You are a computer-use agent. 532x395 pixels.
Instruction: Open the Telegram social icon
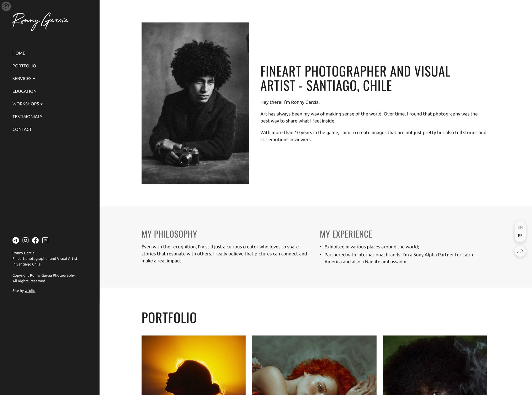click(16, 240)
